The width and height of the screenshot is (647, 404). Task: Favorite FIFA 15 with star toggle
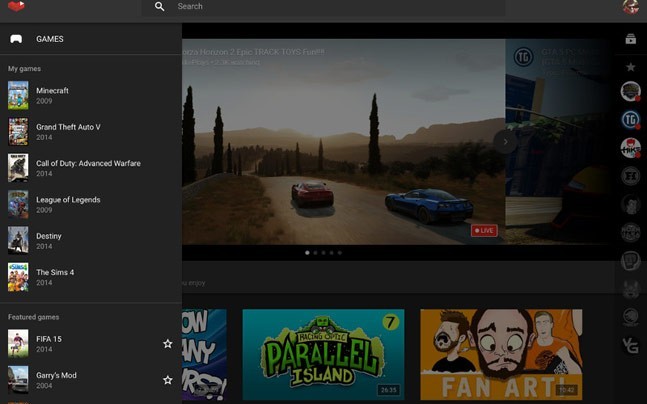click(168, 344)
